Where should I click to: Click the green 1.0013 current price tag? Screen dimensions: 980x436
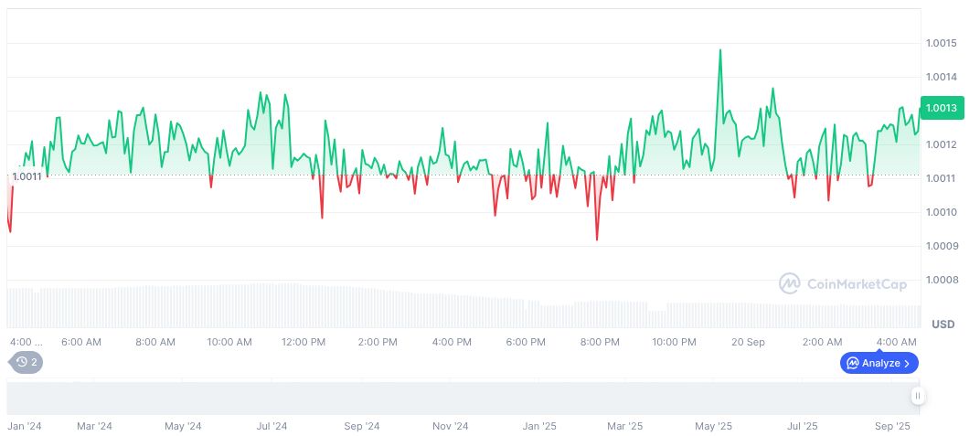tap(941, 109)
